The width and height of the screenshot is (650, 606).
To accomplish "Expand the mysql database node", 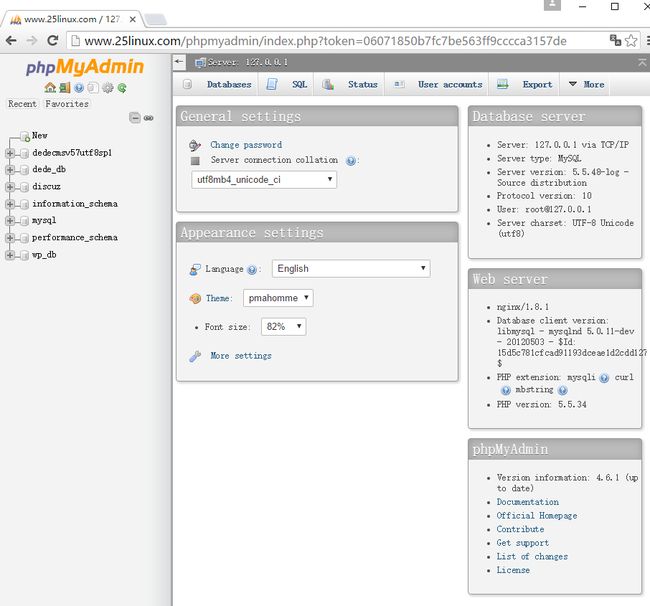I will coord(10,221).
